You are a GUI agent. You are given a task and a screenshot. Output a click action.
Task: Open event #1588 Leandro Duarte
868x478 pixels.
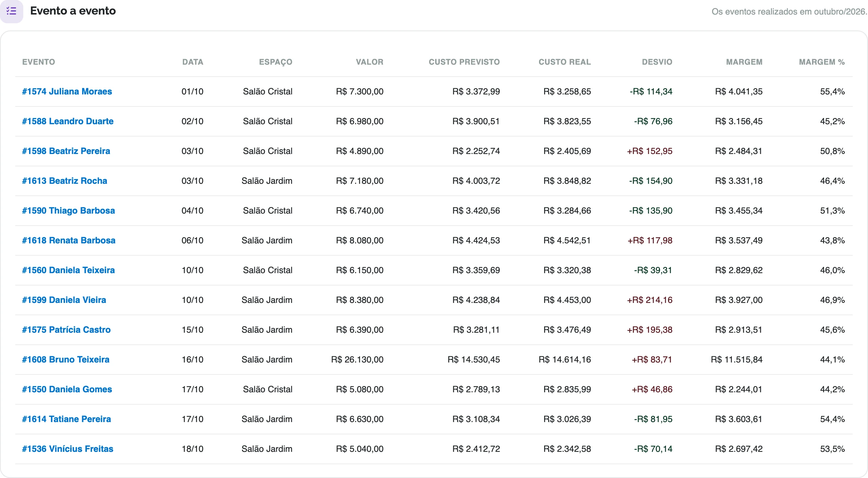point(68,121)
